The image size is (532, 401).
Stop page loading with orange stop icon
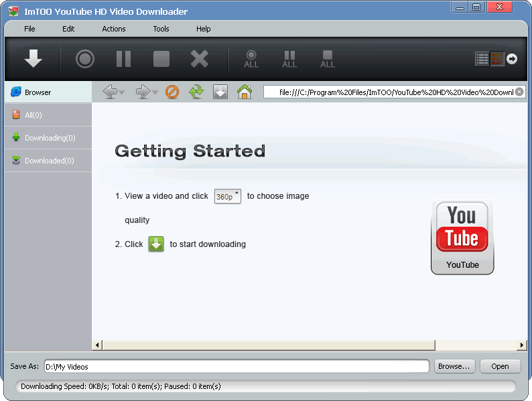172,92
